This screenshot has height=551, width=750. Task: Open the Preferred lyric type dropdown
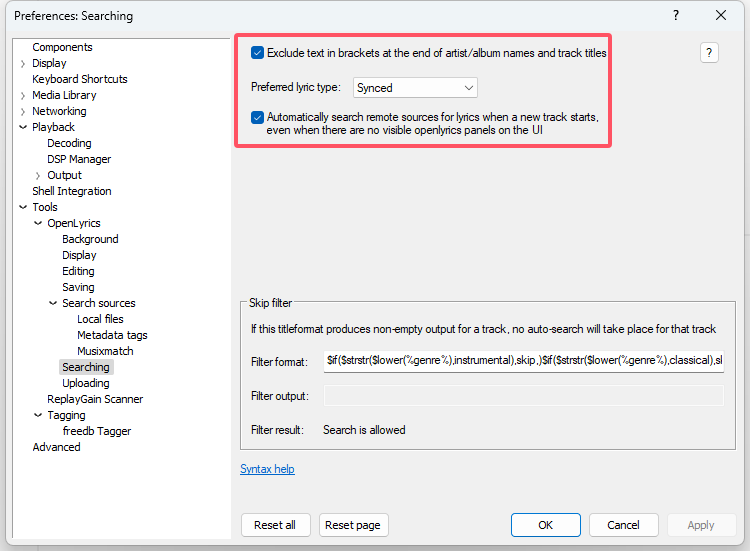(415, 88)
